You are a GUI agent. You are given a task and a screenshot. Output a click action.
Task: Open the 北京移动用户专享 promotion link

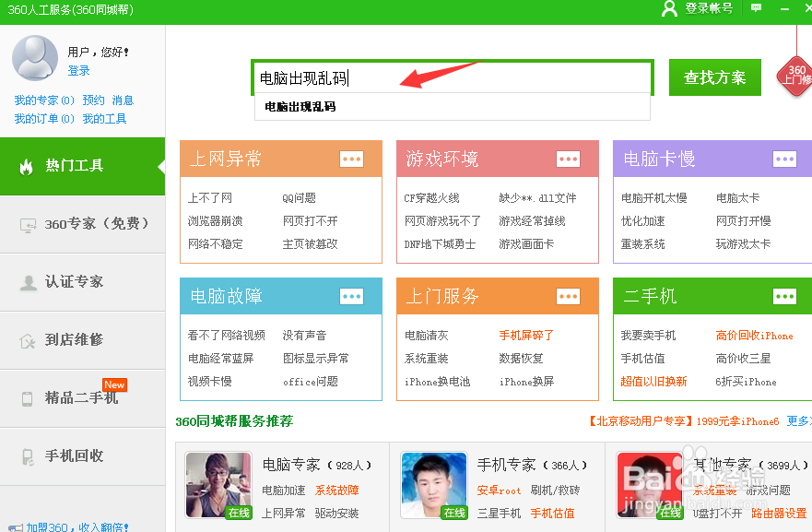point(684,421)
